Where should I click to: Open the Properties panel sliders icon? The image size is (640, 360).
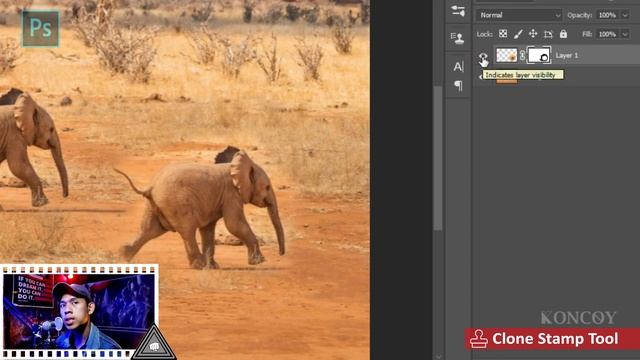tap(458, 11)
